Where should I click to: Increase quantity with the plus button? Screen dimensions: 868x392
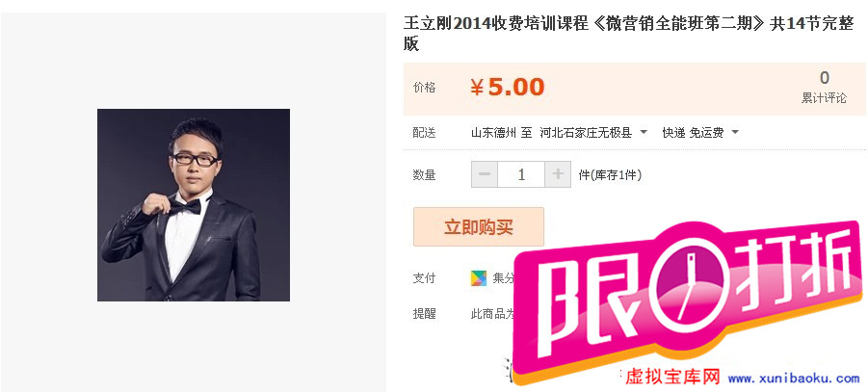click(x=558, y=175)
